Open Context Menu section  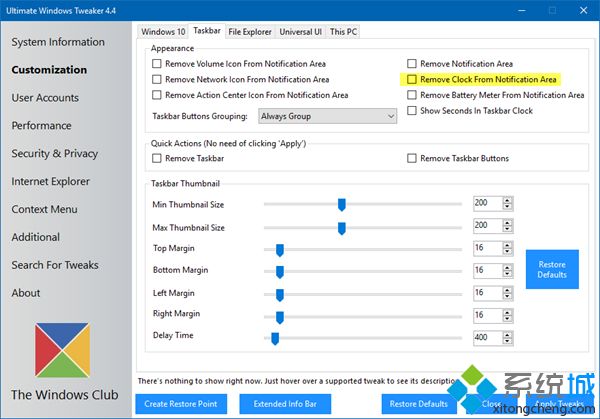click(44, 209)
